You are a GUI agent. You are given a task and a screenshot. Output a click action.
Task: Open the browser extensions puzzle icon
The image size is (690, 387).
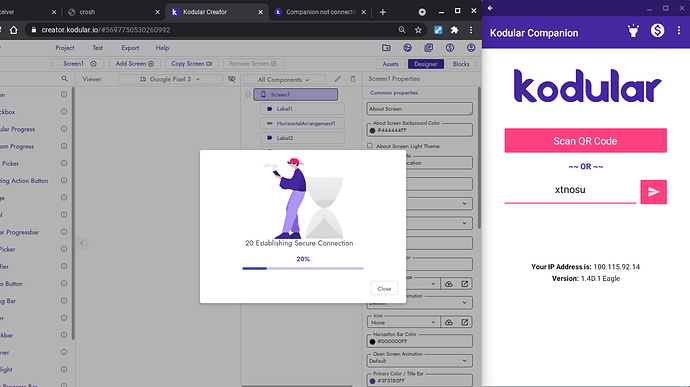(x=455, y=30)
